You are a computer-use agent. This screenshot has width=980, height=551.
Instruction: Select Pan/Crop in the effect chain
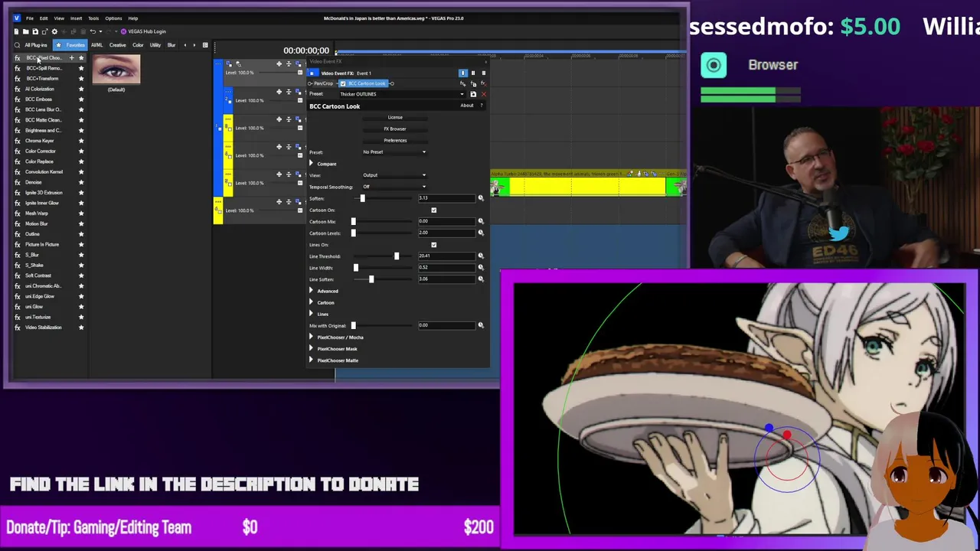[x=324, y=83]
